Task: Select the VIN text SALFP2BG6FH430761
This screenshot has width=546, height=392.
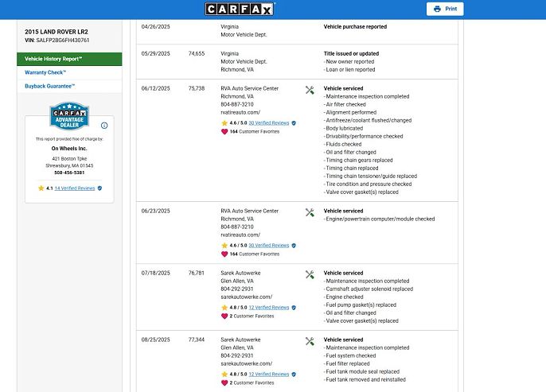Action: [x=63, y=41]
